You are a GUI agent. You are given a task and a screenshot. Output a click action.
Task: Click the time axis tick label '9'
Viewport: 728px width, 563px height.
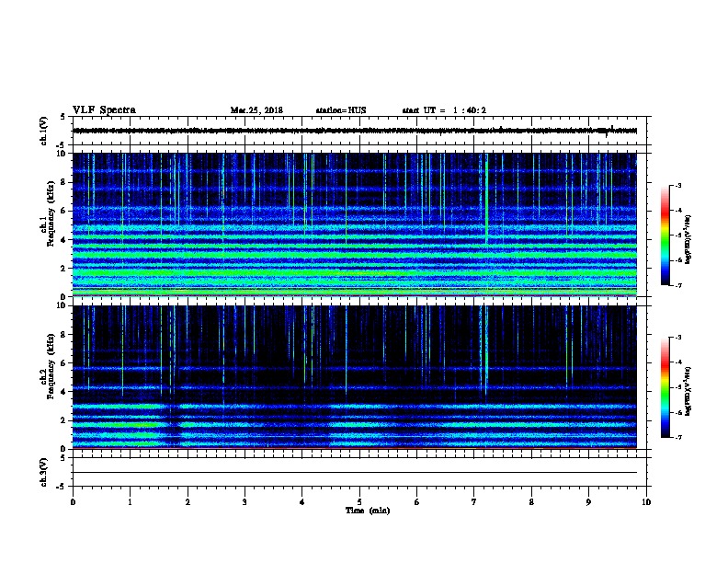(x=588, y=502)
